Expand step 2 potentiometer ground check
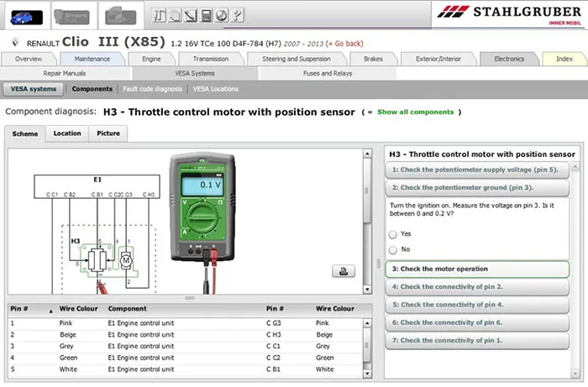Image resolution: width=588 pixels, height=387 pixels. (x=477, y=188)
